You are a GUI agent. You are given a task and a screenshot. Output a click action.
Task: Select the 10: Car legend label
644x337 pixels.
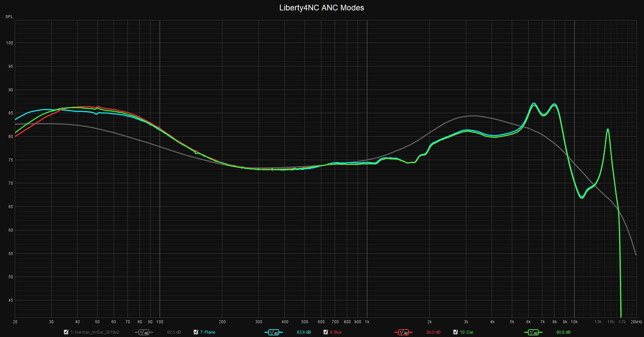(467, 332)
